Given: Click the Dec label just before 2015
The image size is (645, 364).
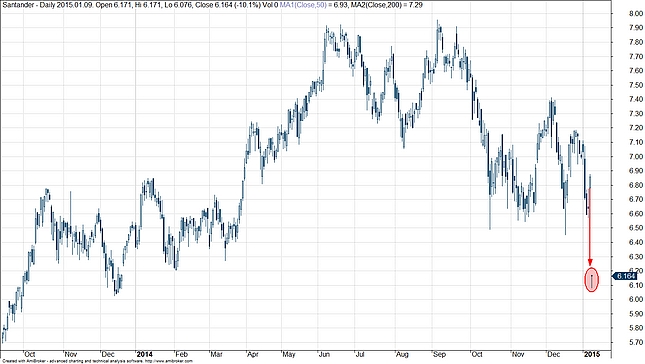Looking at the screenshot, I should pyautogui.click(x=554, y=354).
